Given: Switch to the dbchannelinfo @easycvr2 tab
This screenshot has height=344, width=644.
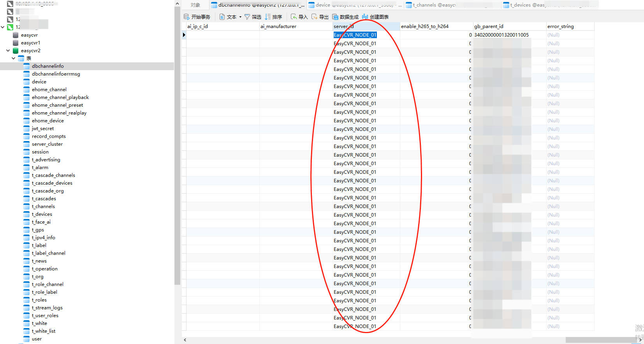Looking at the screenshot, I should [258, 5].
